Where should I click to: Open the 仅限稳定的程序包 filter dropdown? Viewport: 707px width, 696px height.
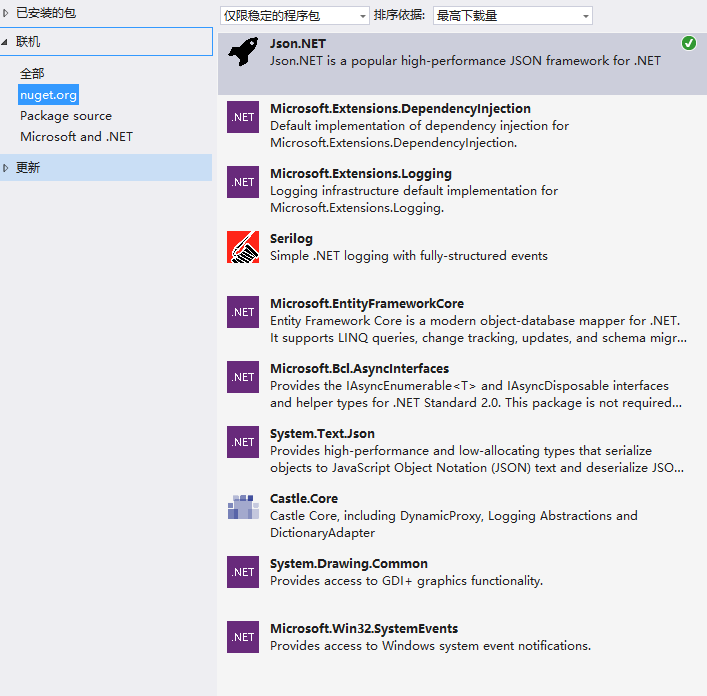(x=295, y=16)
